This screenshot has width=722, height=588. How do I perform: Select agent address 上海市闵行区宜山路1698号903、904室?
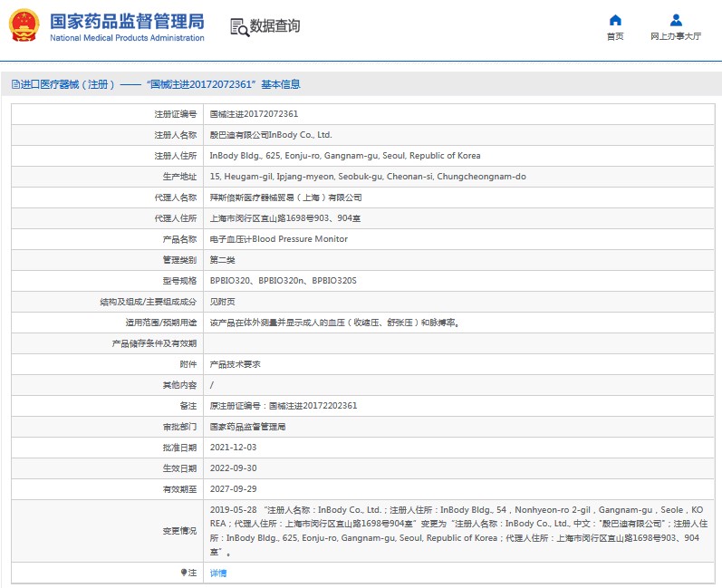[x=285, y=218]
